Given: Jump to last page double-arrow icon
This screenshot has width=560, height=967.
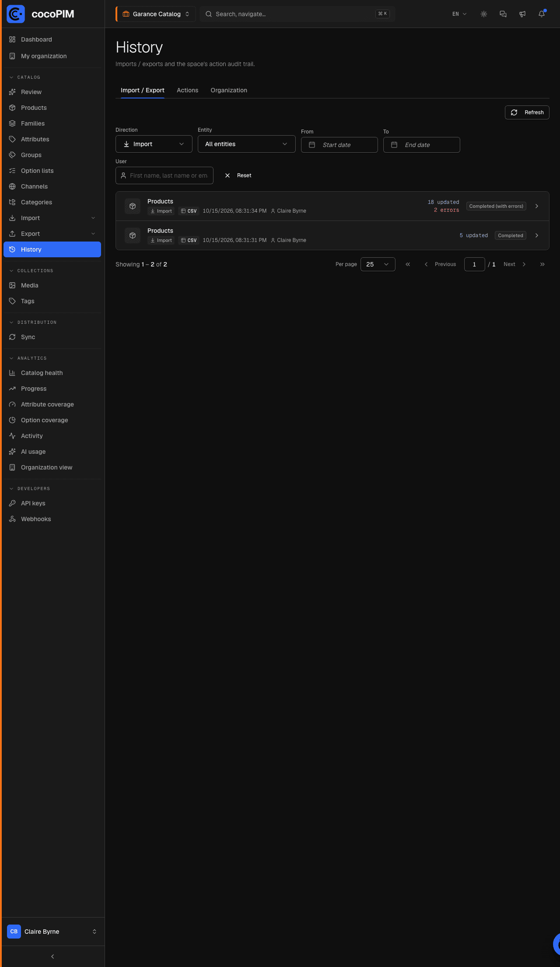Looking at the screenshot, I should [x=542, y=264].
